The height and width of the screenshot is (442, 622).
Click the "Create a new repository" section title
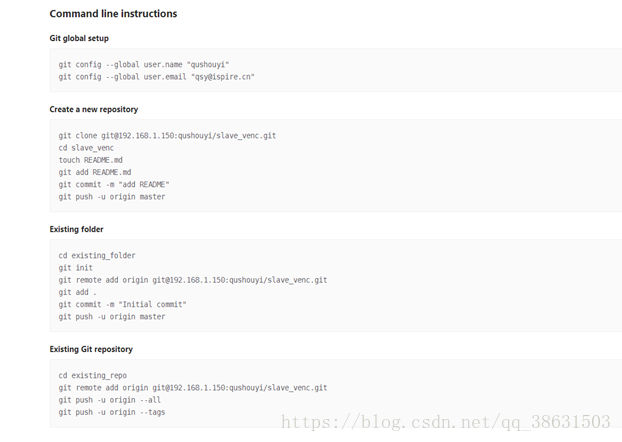tap(94, 109)
